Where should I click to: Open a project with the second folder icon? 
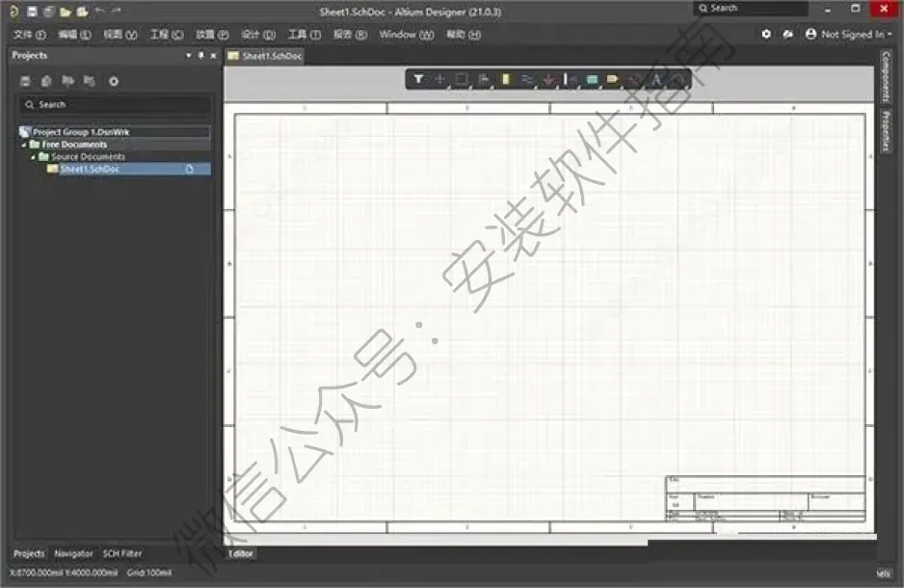pyautogui.click(x=83, y=11)
